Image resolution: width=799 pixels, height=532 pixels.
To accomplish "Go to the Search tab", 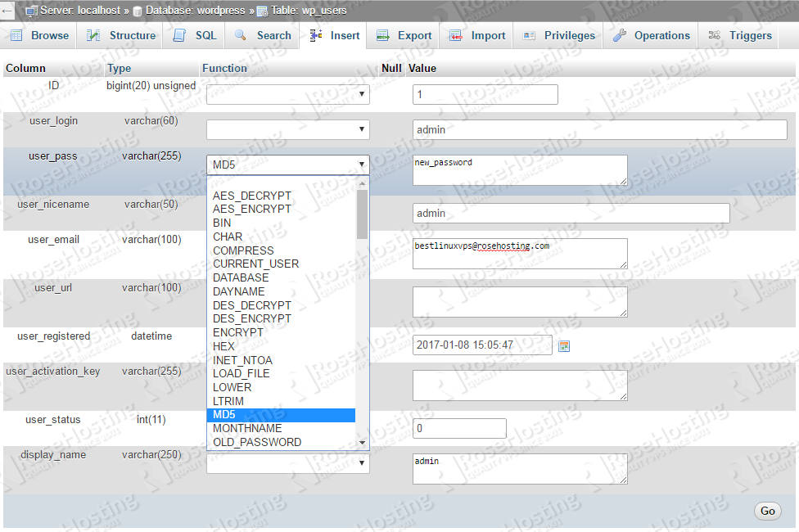I will click(263, 35).
